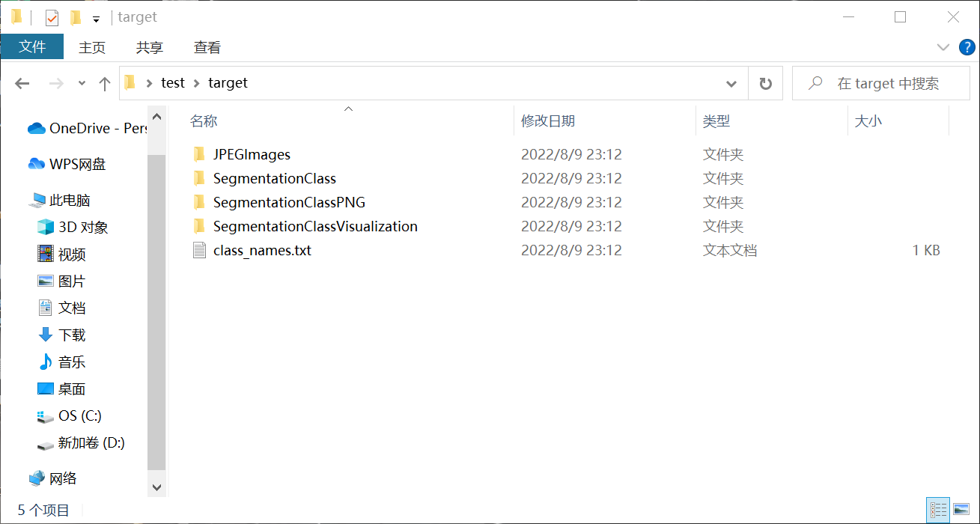Open the 文件 menu
The image size is (980, 524).
coord(32,47)
